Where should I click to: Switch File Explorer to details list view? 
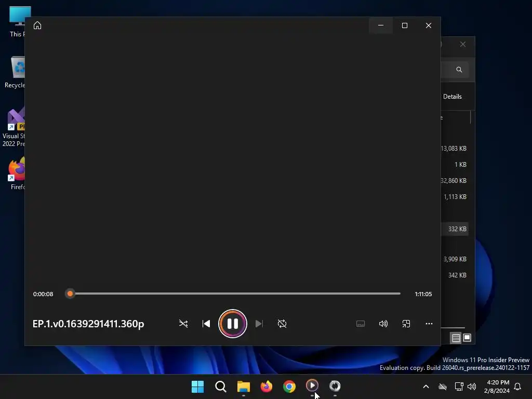(x=456, y=338)
